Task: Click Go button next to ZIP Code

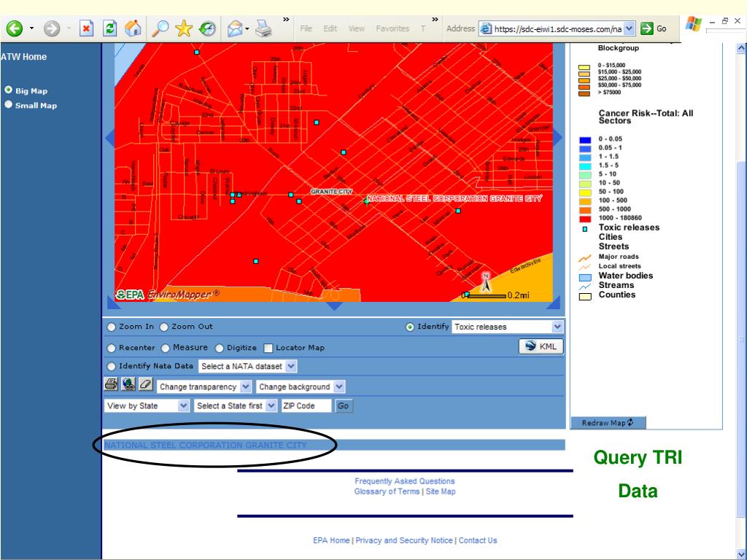Action: click(x=343, y=406)
